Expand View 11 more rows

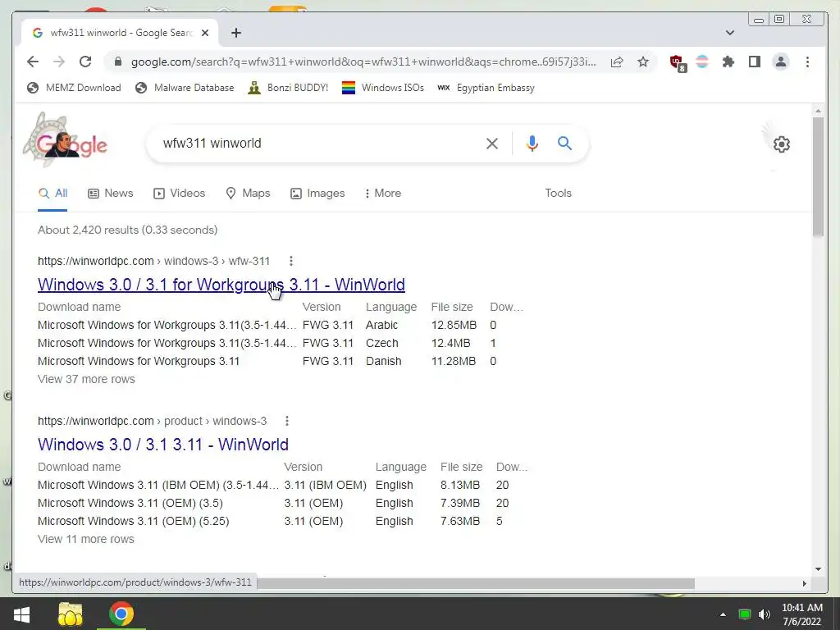coord(85,540)
